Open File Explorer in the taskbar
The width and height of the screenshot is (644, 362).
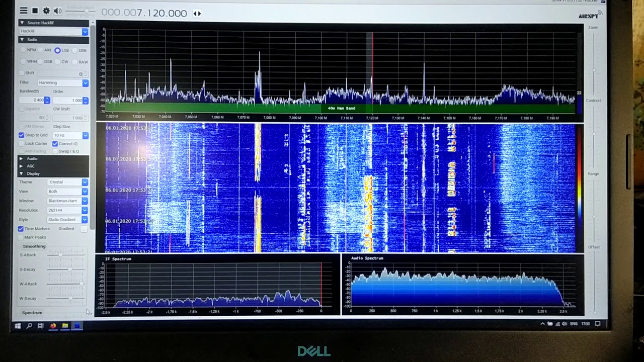point(65,326)
